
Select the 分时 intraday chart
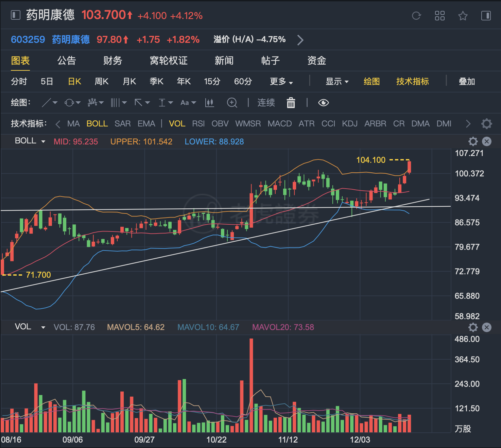point(19,82)
